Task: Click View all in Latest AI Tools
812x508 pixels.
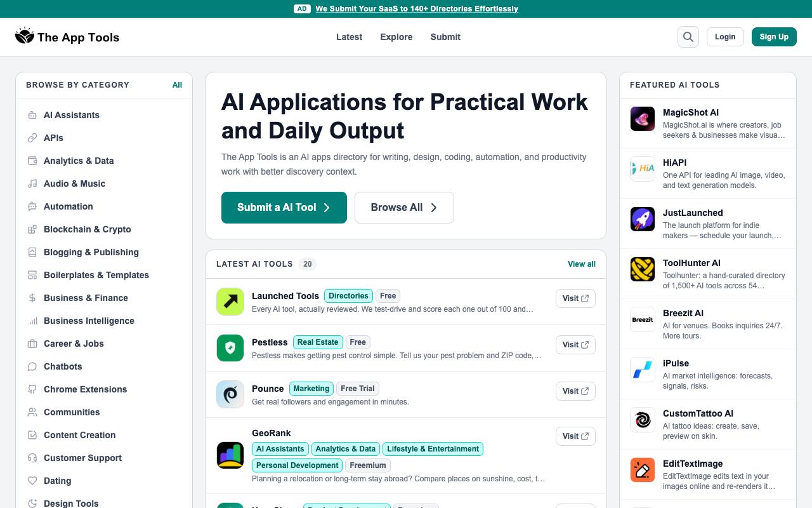Action: click(x=582, y=264)
